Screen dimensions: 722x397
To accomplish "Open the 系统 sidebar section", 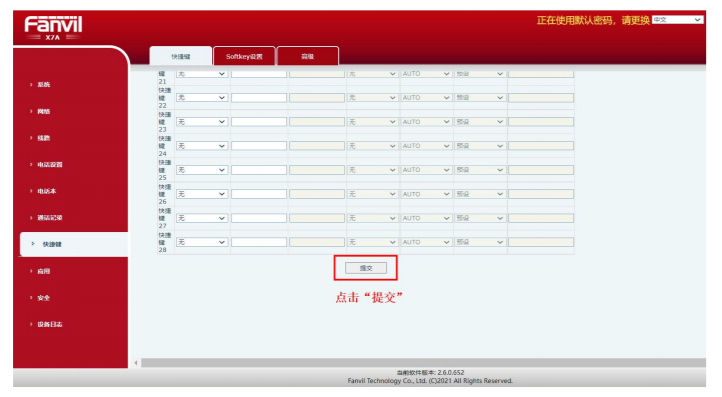I will tap(44, 85).
